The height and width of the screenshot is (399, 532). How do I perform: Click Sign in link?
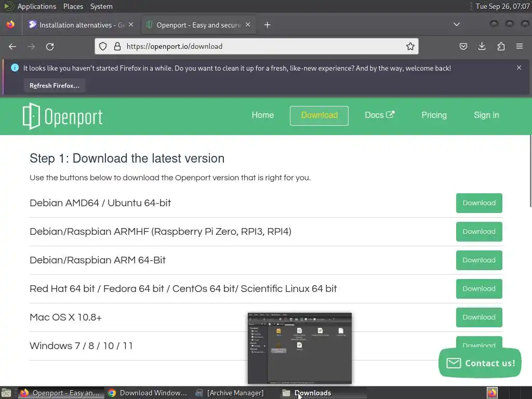(x=486, y=115)
